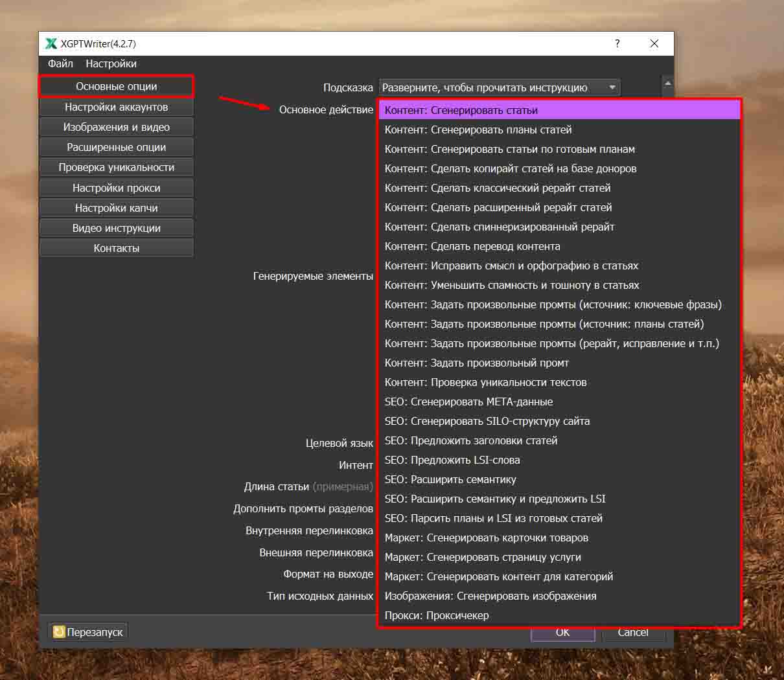
Task: Open Видео инструкции section
Action: (x=117, y=228)
